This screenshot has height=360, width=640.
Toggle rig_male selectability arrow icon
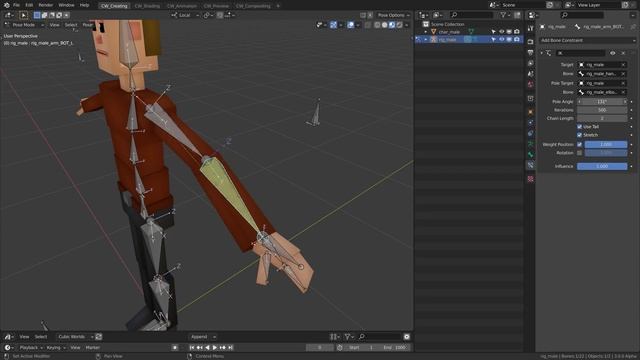(x=494, y=40)
